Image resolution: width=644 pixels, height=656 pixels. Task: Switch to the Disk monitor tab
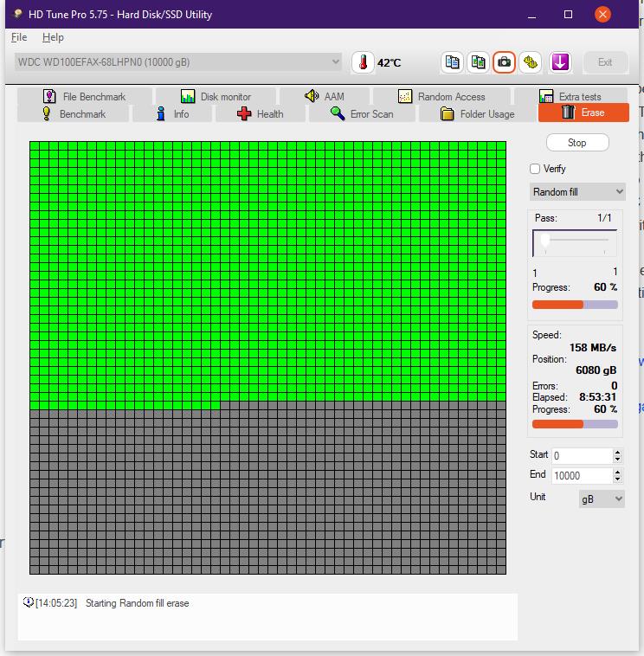pos(216,96)
